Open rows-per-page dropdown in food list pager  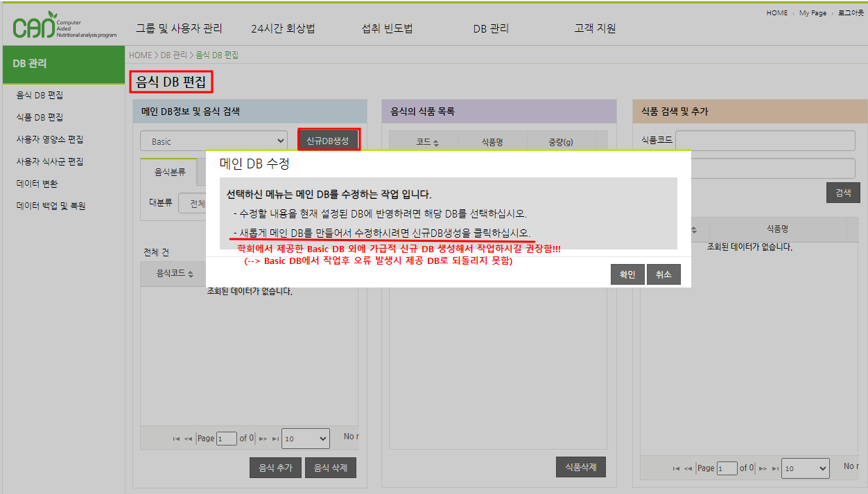click(x=306, y=439)
